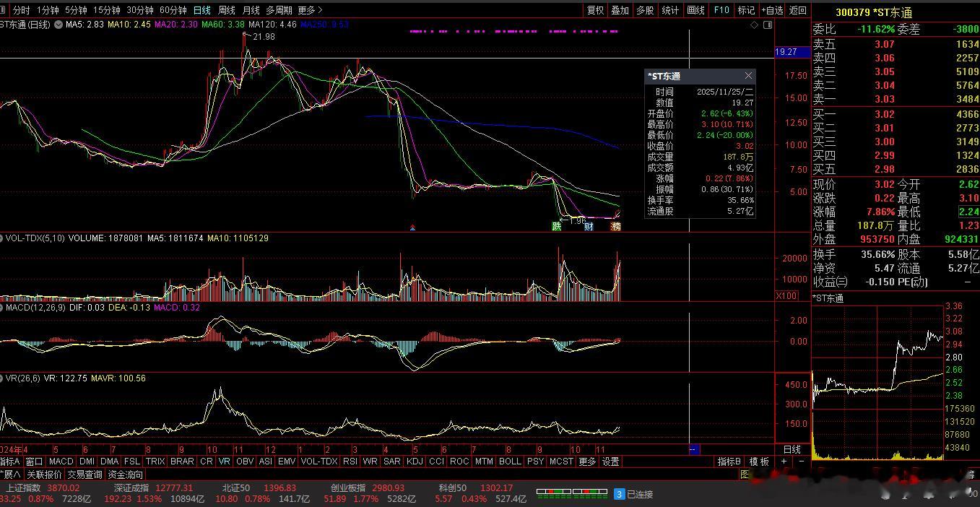980x507 pixels.
Task: Select the 30分钟 period
Action: 139,10
